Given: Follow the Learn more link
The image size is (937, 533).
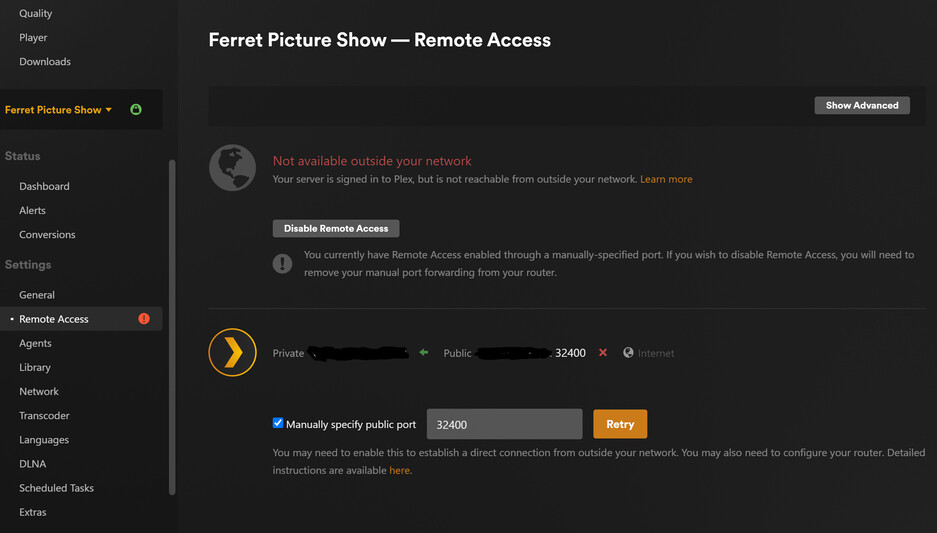Looking at the screenshot, I should pos(666,179).
